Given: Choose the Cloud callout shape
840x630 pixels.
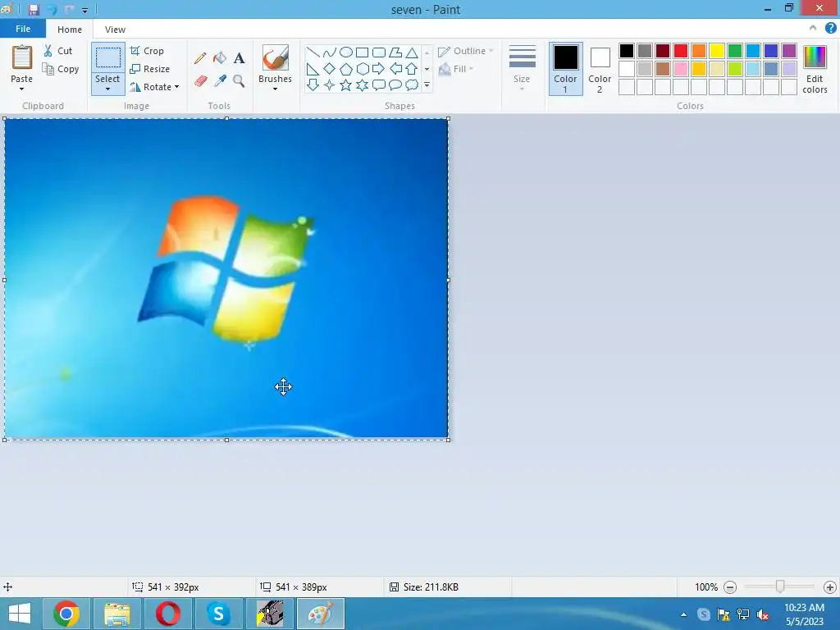Looking at the screenshot, I should click(x=412, y=84).
